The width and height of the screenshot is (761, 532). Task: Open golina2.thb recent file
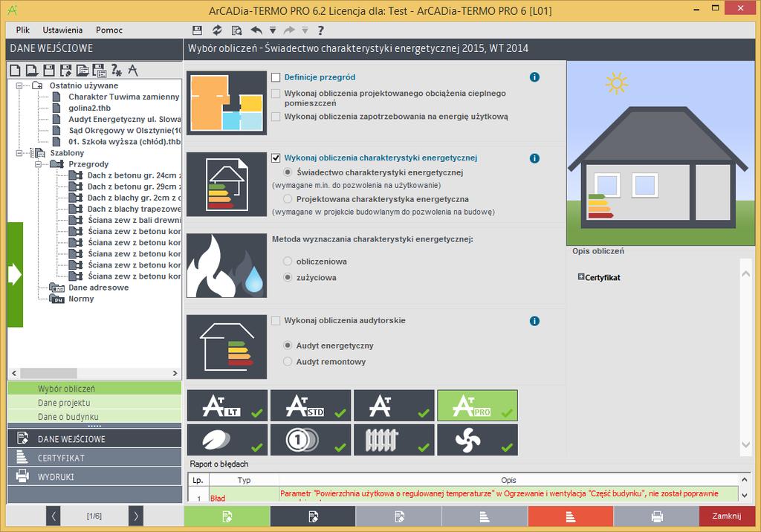coord(89,108)
